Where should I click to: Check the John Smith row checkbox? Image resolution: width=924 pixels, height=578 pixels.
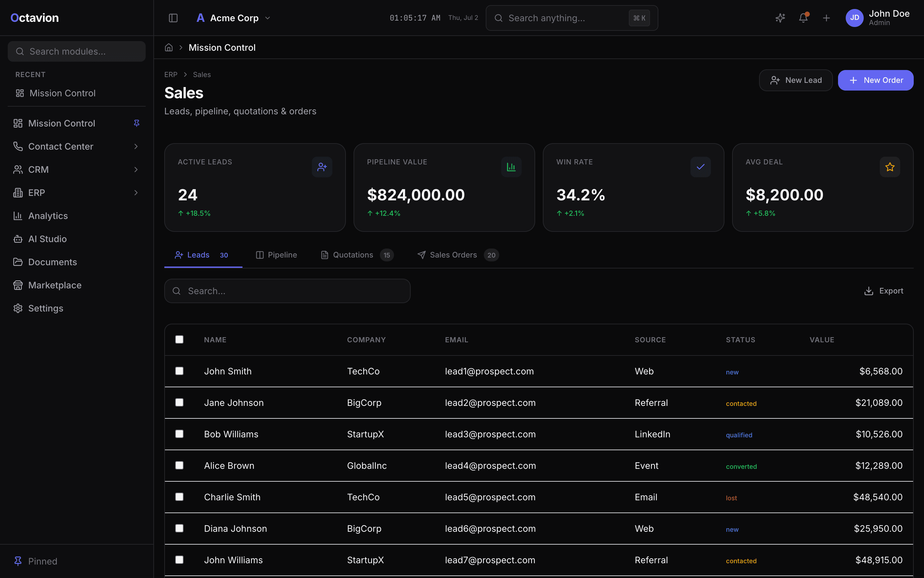pos(179,371)
